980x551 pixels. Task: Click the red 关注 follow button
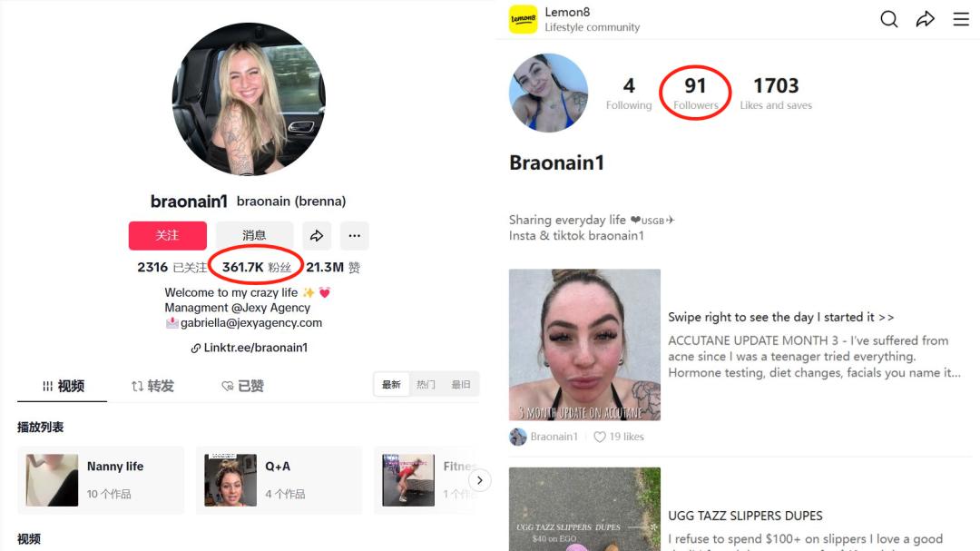tap(168, 236)
